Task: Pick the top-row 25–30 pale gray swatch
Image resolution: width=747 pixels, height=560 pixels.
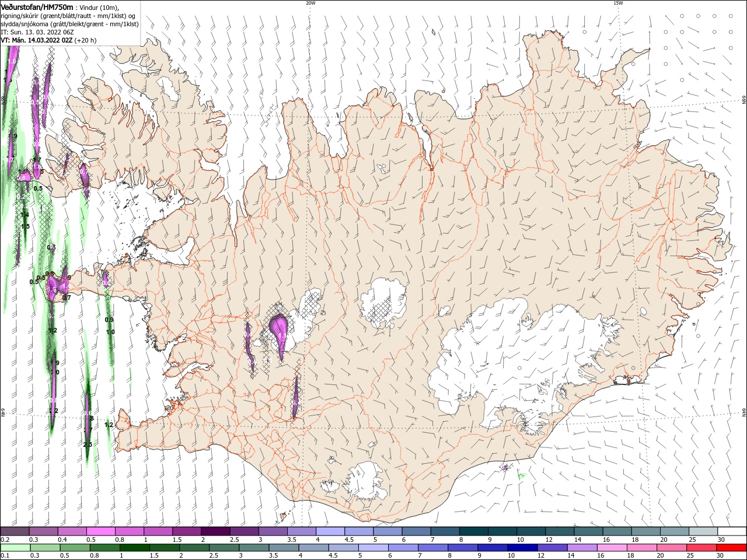Action: click(x=704, y=531)
